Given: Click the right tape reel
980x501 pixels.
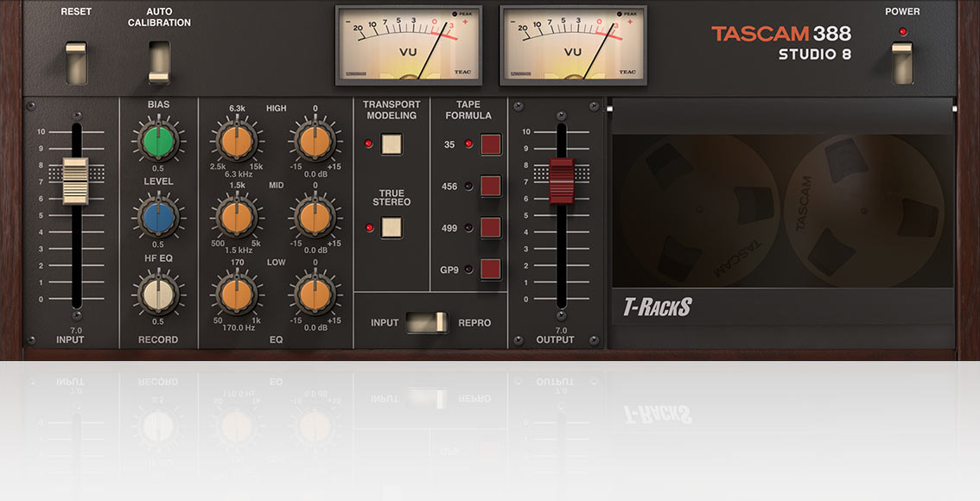Looking at the screenshot, I should point(863,211).
